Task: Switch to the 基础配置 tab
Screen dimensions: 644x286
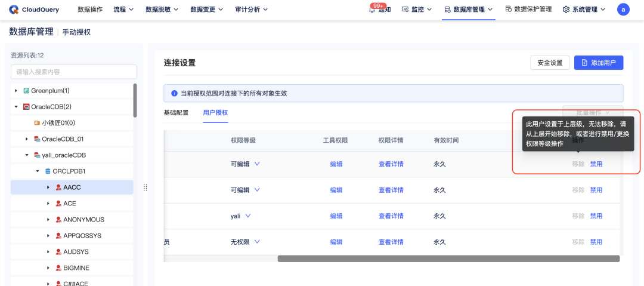Action: coord(176,113)
